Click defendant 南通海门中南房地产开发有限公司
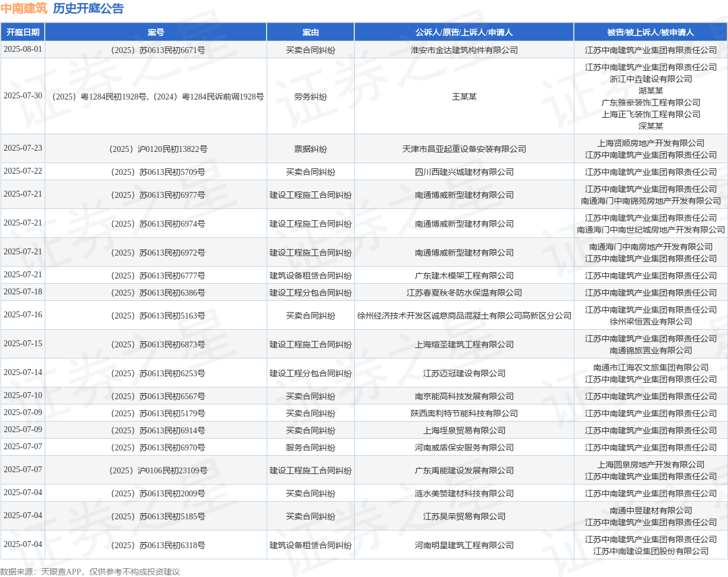This screenshot has height=577, width=728. pos(651,247)
